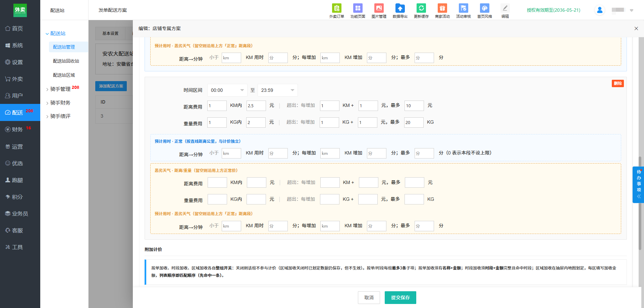Click 授权有效期至(2036-05-21) text
This screenshot has height=308, width=644.
553,10
